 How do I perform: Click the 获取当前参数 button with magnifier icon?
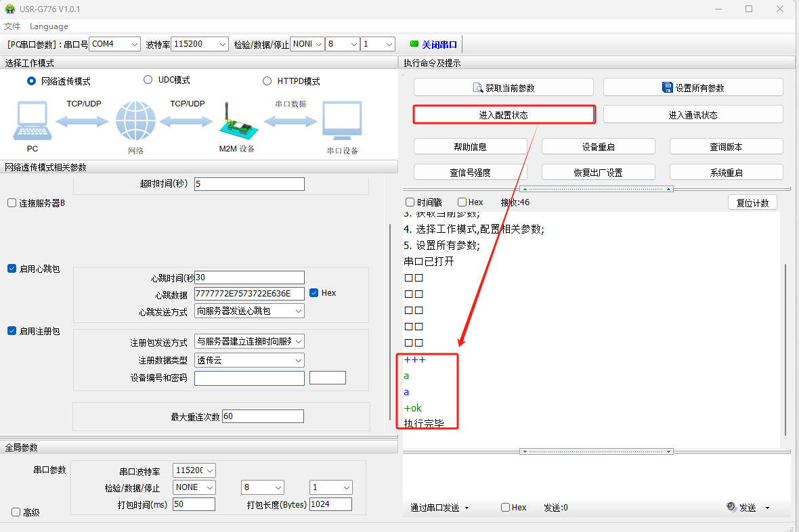[x=503, y=87]
